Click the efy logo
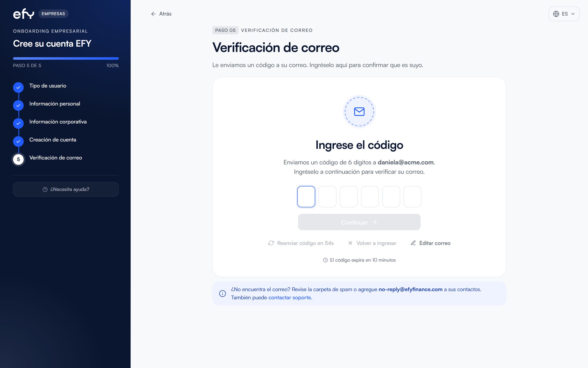588x368 pixels. click(x=24, y=14)
